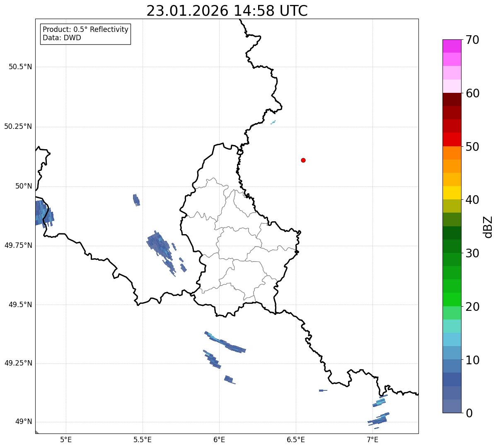Click the magenta top swatch of the colorbar

pyautogui.click(x=452, y=46)
